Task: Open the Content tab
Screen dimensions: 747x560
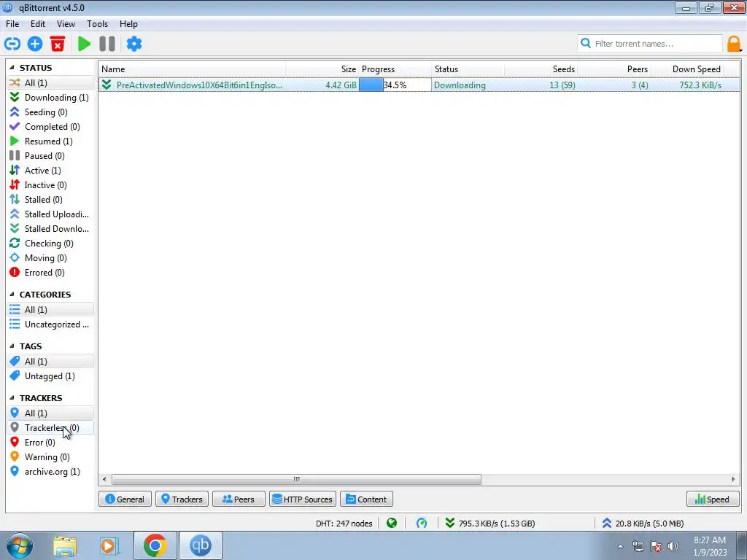Action: coord(366,499)
